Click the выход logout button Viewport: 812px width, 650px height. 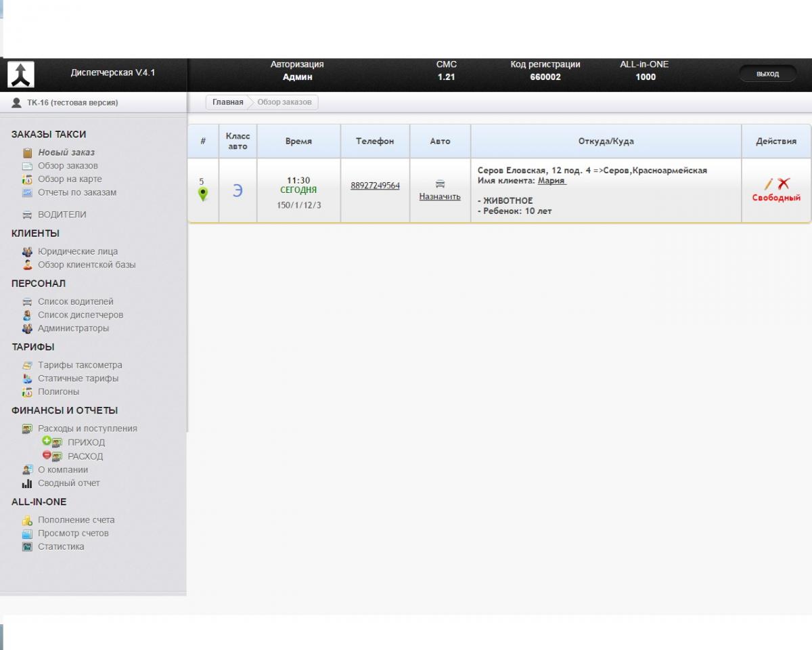pyautogui.click(x=767, y=74)
